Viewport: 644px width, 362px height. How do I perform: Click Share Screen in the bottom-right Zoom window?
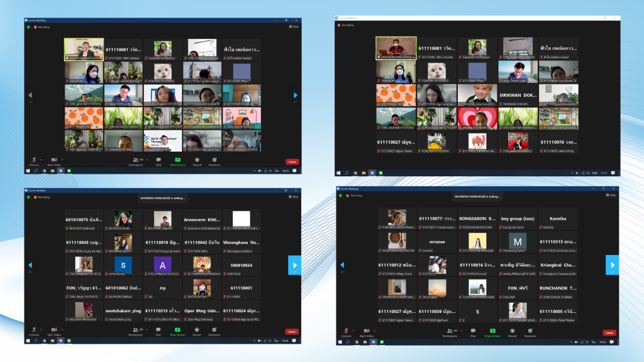tap(492, 333)
